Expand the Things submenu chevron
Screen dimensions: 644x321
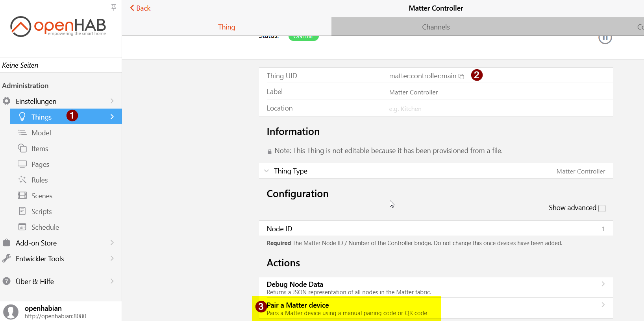coord(112,117)
